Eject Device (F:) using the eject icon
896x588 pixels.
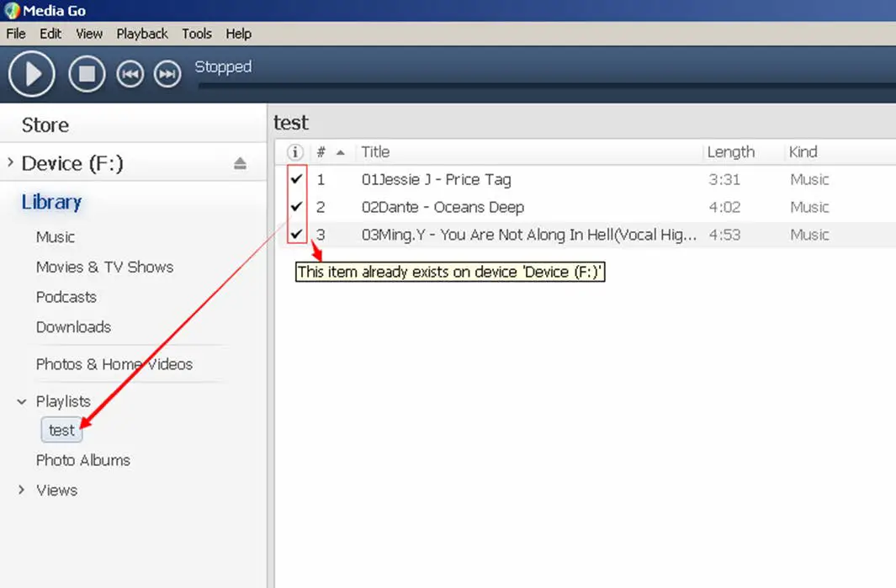(241, 163)
